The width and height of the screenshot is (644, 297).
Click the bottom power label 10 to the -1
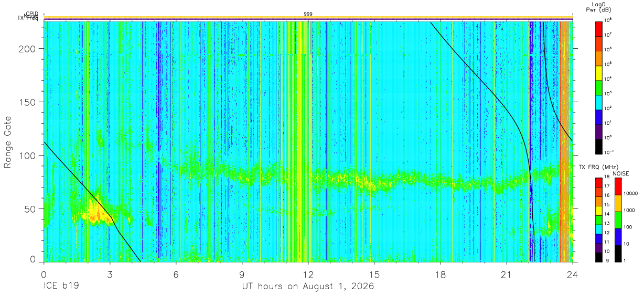pyautogui.click(x=609, y=151)
